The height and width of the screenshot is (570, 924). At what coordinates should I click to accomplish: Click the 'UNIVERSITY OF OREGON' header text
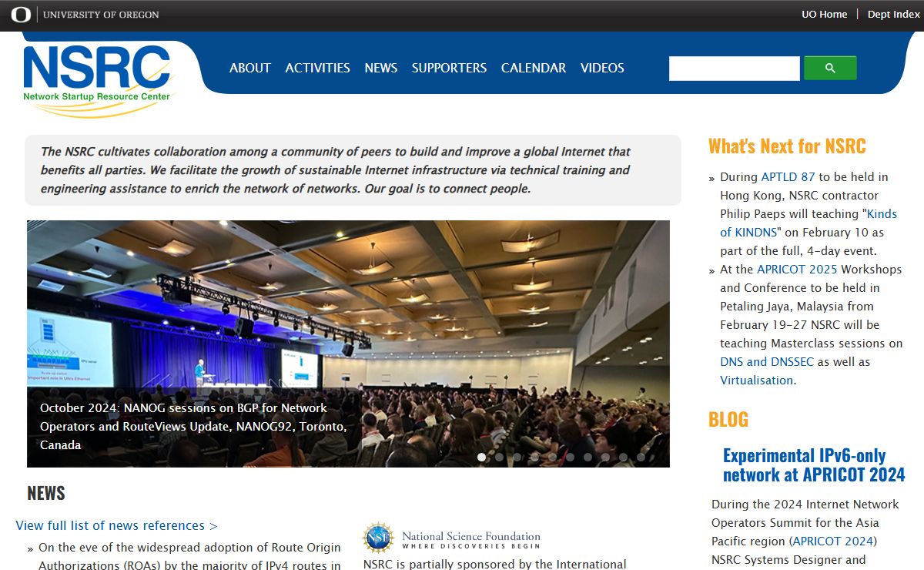[x=101, y=15]
